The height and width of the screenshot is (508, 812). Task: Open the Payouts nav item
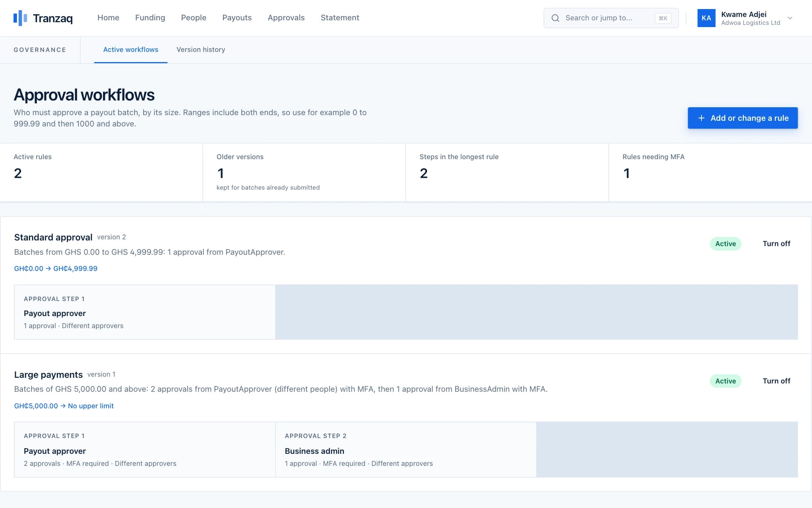coord(237,18)
